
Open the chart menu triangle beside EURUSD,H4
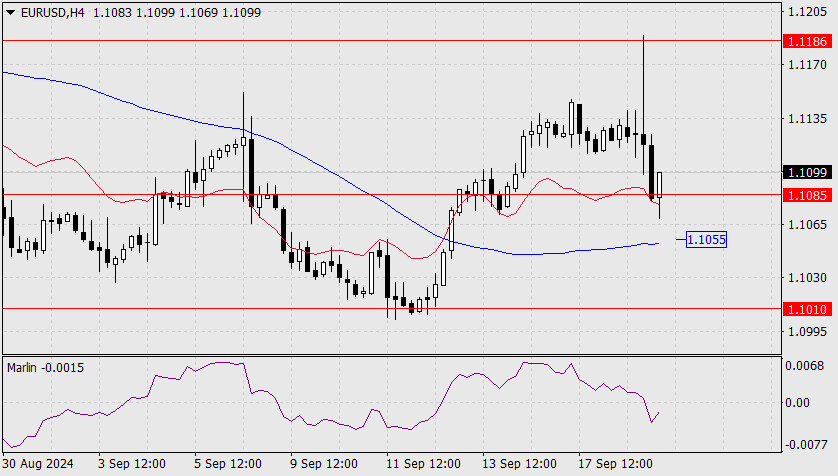10,13
